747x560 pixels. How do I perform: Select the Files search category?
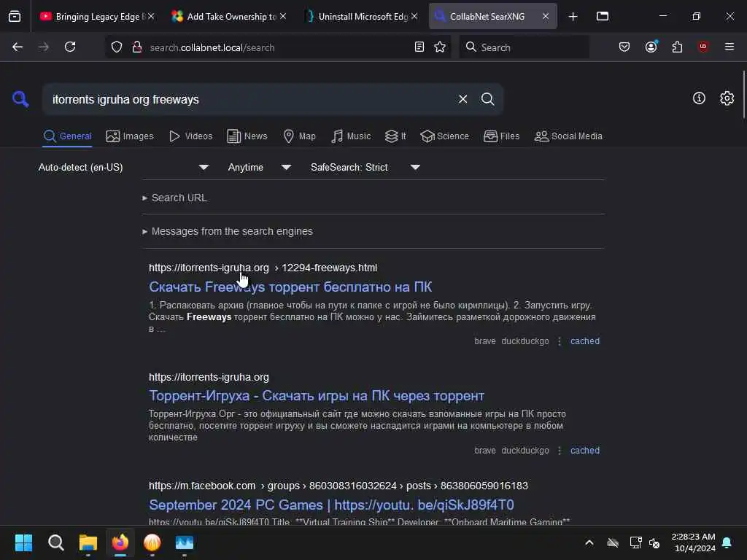point(502,136)
